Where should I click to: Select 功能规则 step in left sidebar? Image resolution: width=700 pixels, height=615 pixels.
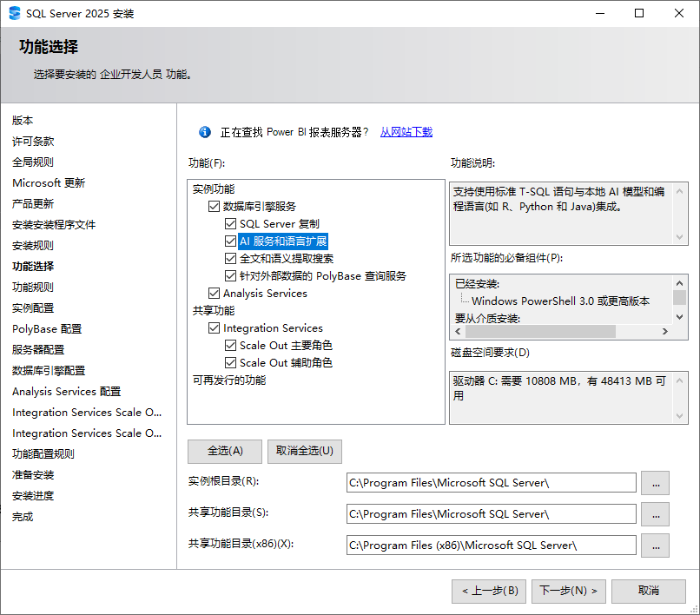[x=33, y=288]
